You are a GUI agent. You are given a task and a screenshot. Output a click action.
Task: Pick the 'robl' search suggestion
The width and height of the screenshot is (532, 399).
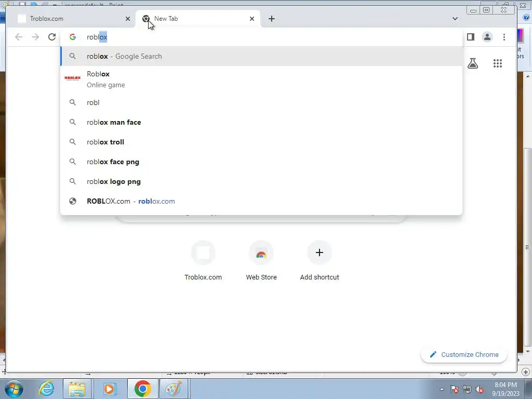coord(261,102)
